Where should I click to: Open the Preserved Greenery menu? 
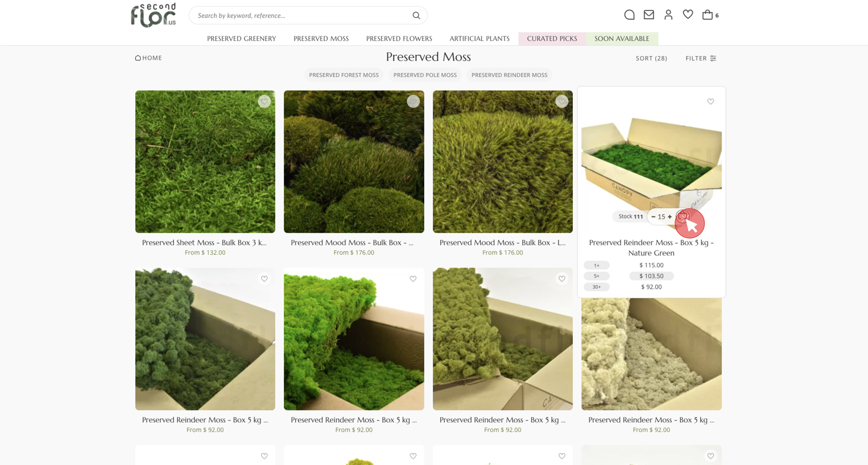coord(241,39)
